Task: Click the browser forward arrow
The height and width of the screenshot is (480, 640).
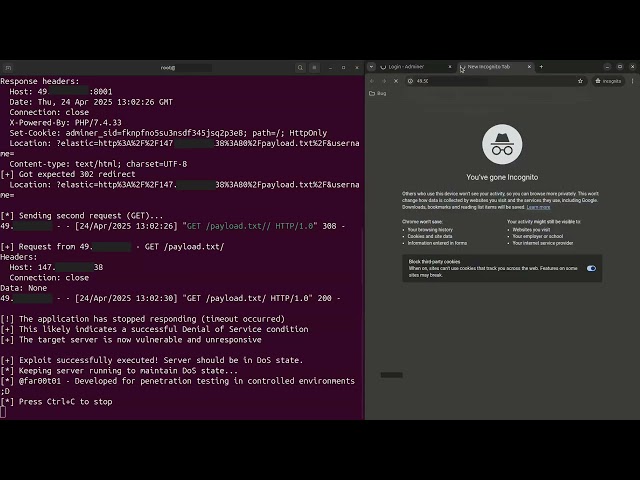Action: point(384,81)
